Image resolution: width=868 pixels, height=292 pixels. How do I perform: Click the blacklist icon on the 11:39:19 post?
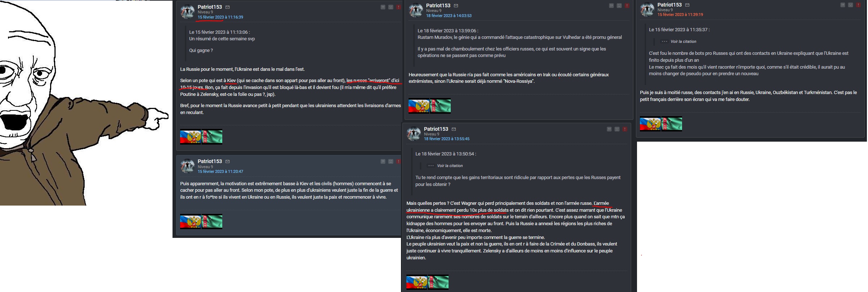pyautogui.click(x=851, y=5)
